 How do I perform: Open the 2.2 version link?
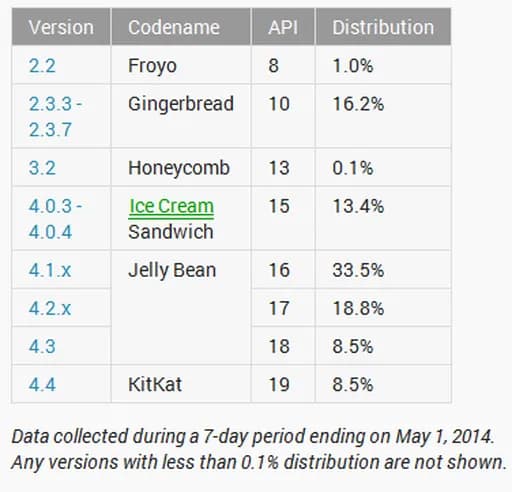(42, 66)
